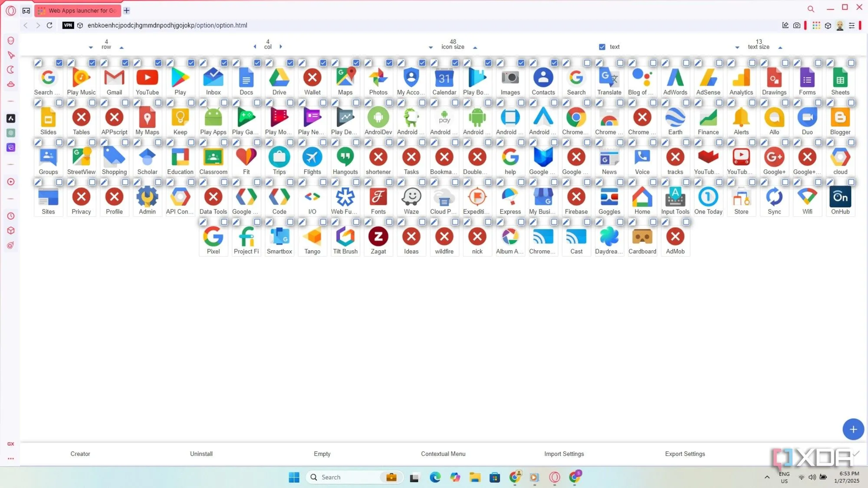Open the Calendar app icon
This screenshot has width=868, height=488.
(x=444, y=78)
